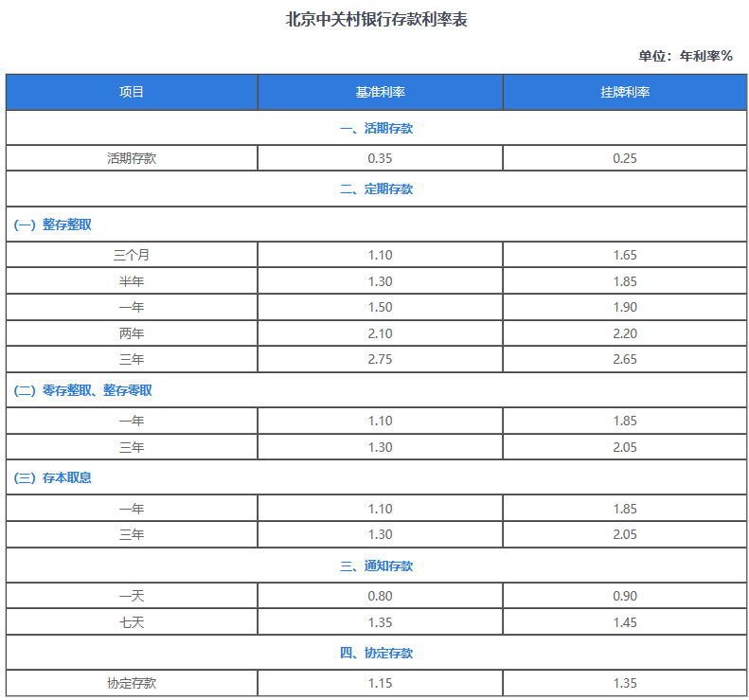Click the 0.80 base rate for 一天
Screen dimensions: 749x700
(381, 596)
